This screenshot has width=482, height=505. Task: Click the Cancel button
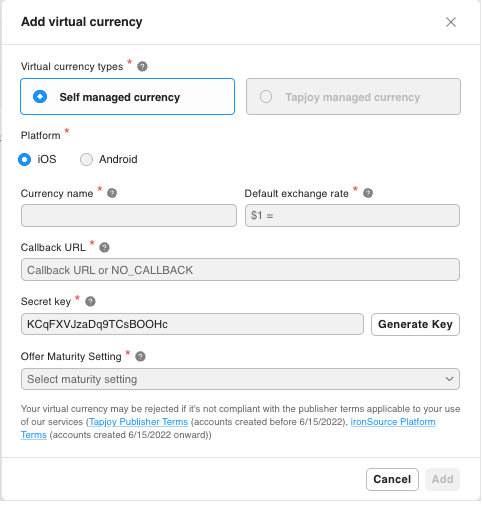coord(392,479)
